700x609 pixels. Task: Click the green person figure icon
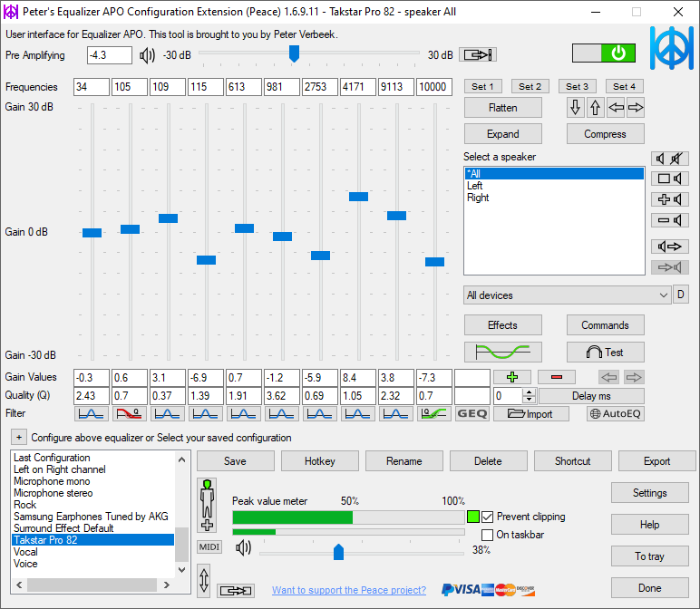(207, 505)
